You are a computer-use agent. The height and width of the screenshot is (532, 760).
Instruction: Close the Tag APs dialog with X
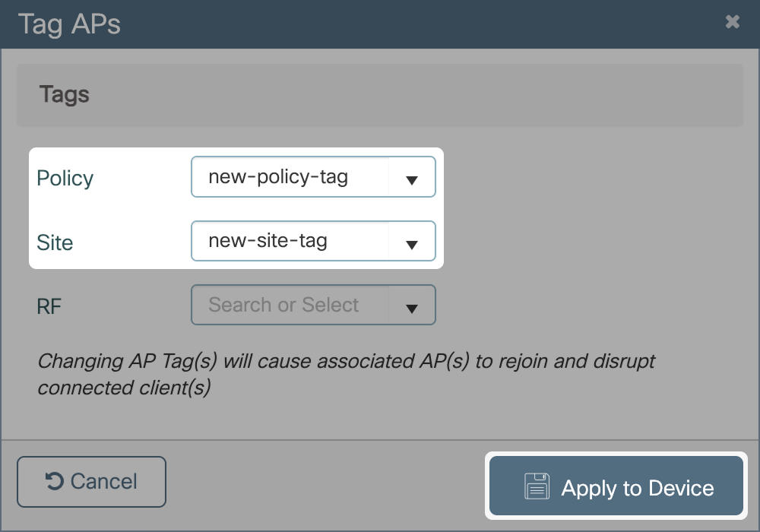[732, 23]
